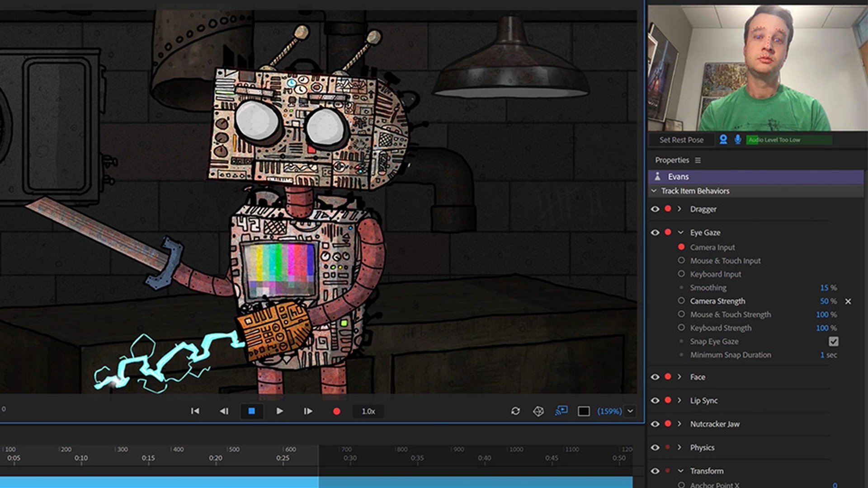Click the 0:20 mark on timeline ruler
This screenshot has width=868, height=488.
(x=216, y=458)
